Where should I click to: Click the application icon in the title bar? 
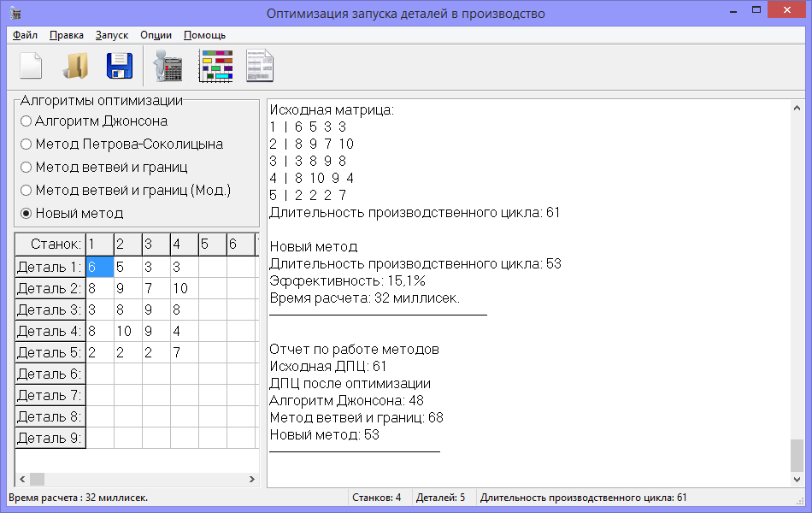click(17, 12)
